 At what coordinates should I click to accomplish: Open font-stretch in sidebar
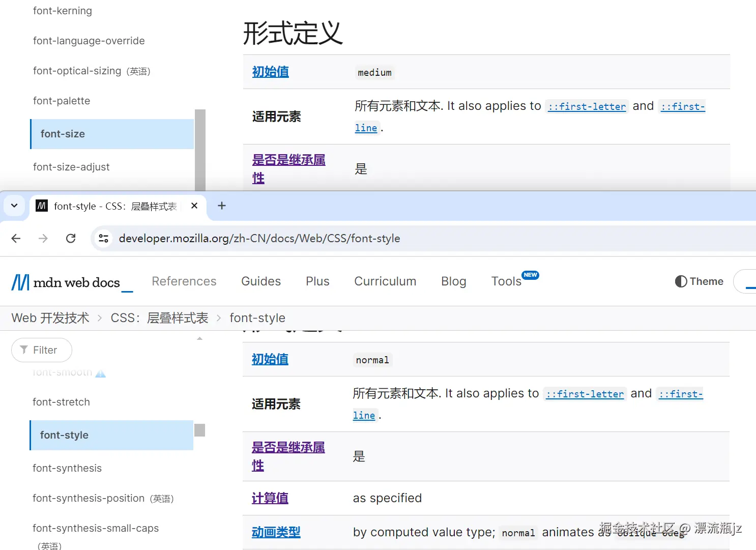point(61,402)
